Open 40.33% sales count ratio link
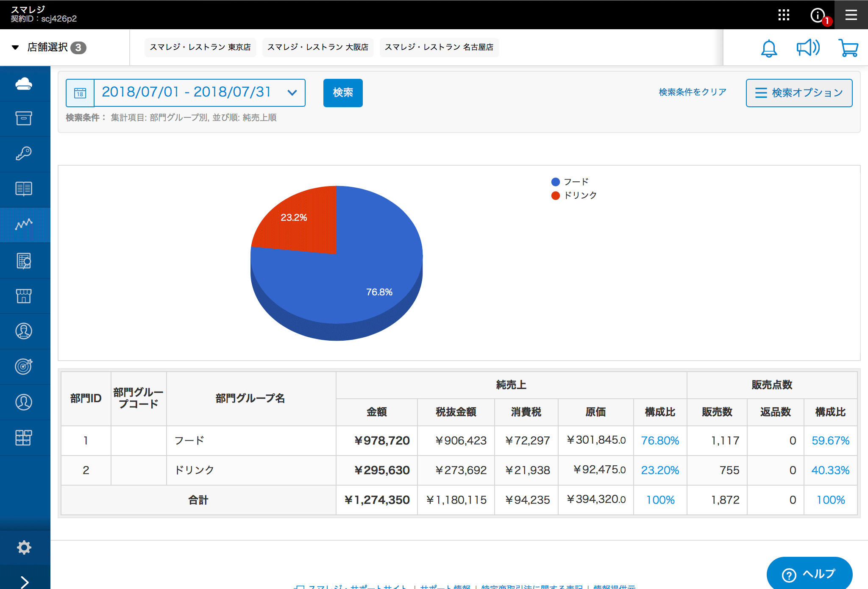Screen dimensions: 868x589 click(x=830, y=470)
